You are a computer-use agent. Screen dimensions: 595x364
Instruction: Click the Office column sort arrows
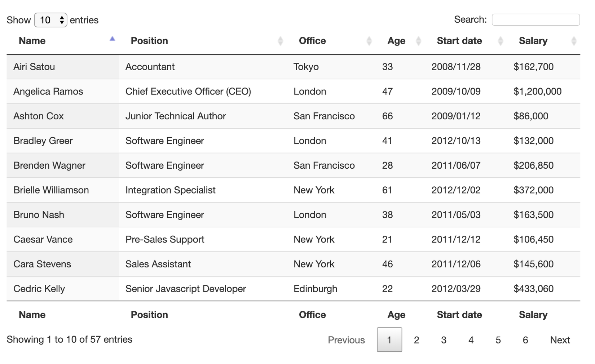point(369,41)
